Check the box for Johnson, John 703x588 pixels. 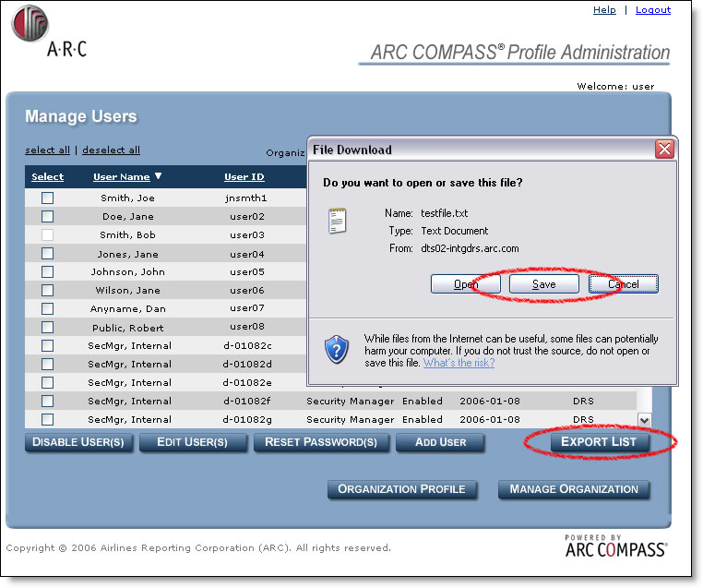pyautogui.click(x=48, y=271)
